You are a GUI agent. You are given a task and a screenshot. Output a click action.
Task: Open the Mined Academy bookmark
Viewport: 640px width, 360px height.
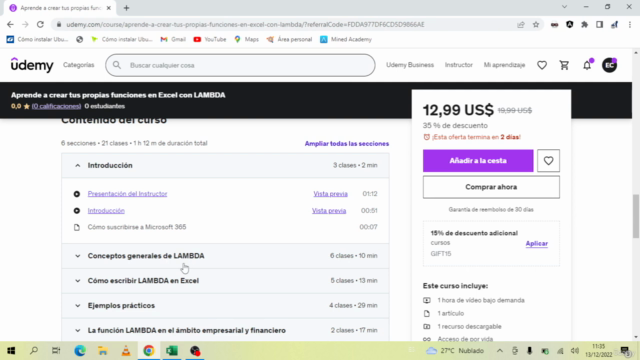[346, 39]
